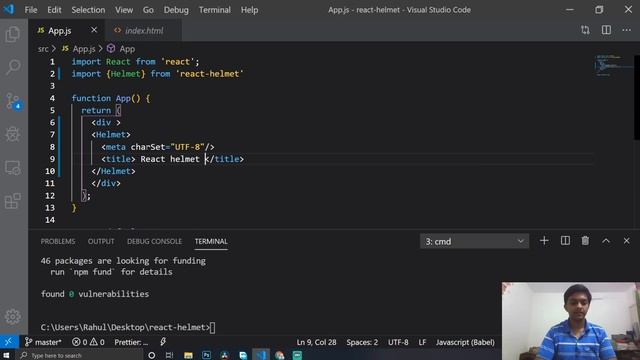Open Cortana circle on taskbar
This screenshot has height=360, width=640.
[151, 355]
